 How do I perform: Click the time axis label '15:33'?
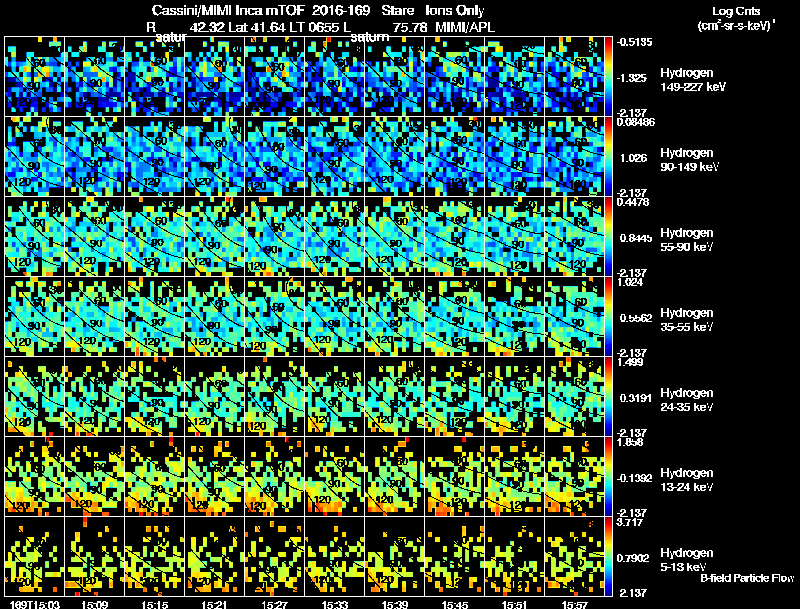(x=335, y=605)
